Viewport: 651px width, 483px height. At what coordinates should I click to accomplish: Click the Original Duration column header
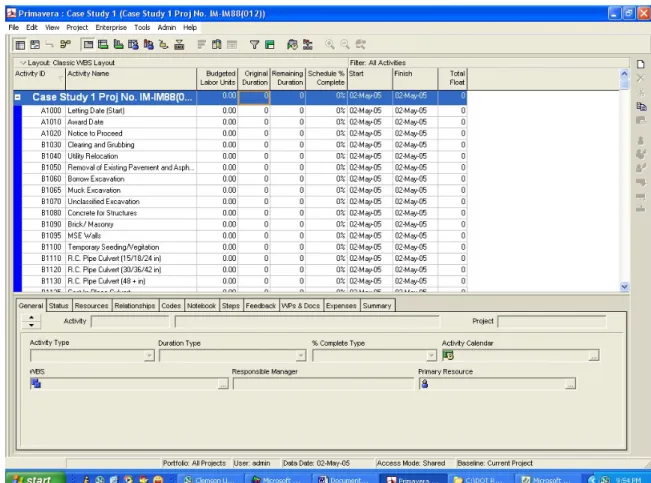(x=254, y=78)
